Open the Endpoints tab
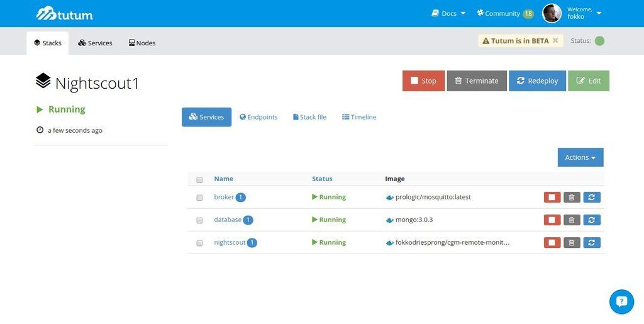The width and height of the screenshot is (644, 324). (258, 117)
